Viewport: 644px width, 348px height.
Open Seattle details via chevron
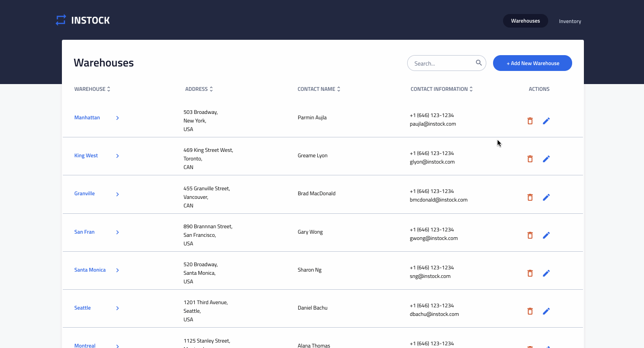tap(118, 308)
